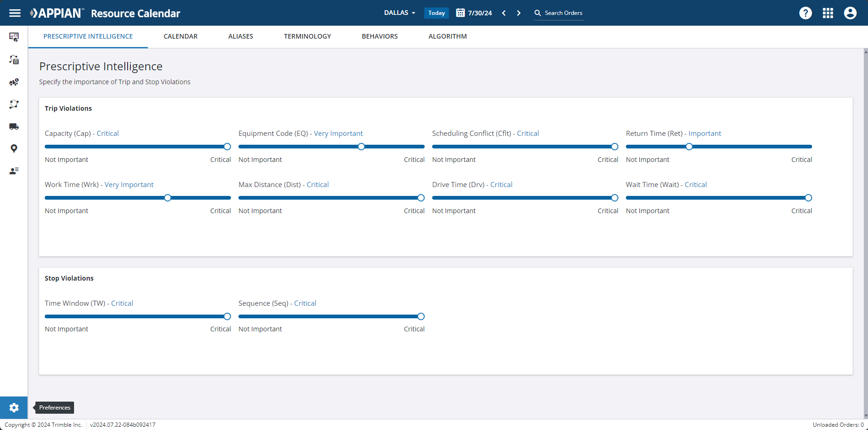Open the Aliases tab
The height and width of the screenshot is (430, 868).
click(x=241, y=36)
